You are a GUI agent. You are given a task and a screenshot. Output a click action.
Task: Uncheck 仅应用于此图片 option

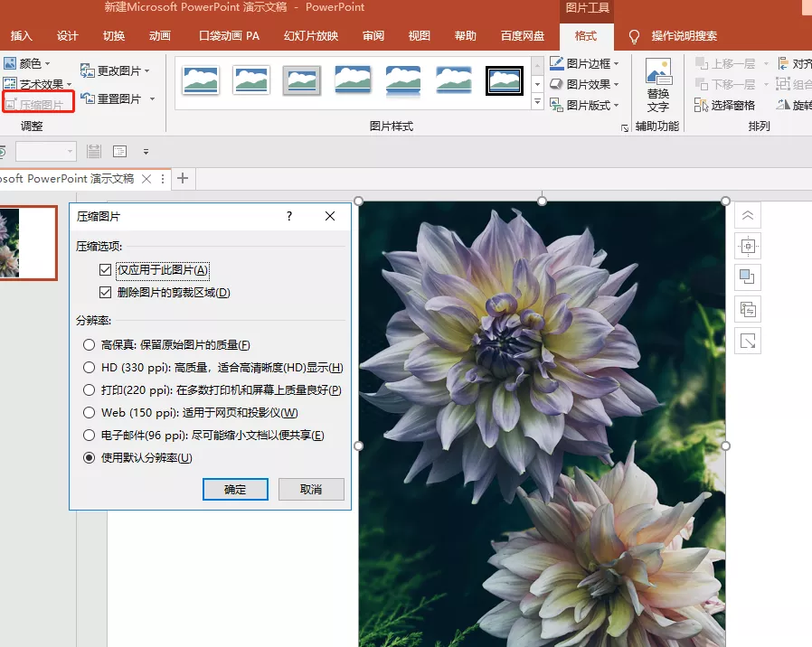107,269
